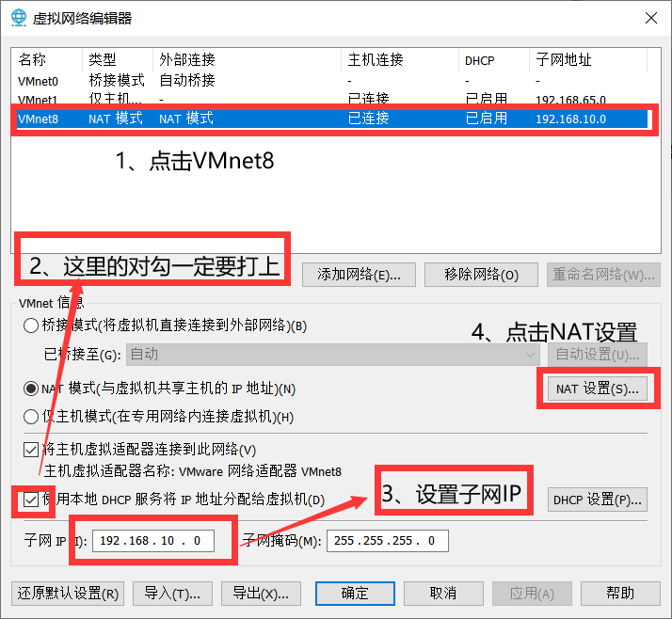Click the 导入(T)... button
This screenshot has height=619, width=672.
[x=172, y=594]
